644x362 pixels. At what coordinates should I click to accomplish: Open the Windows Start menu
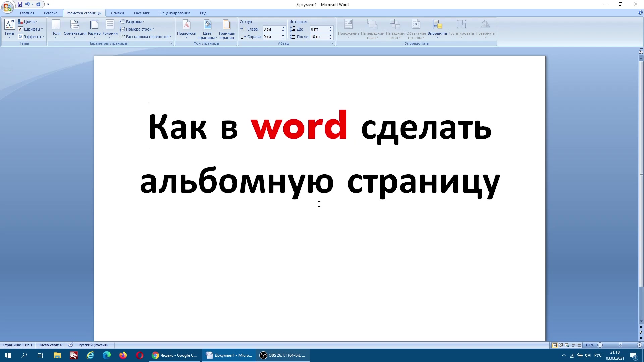[8, 355]
